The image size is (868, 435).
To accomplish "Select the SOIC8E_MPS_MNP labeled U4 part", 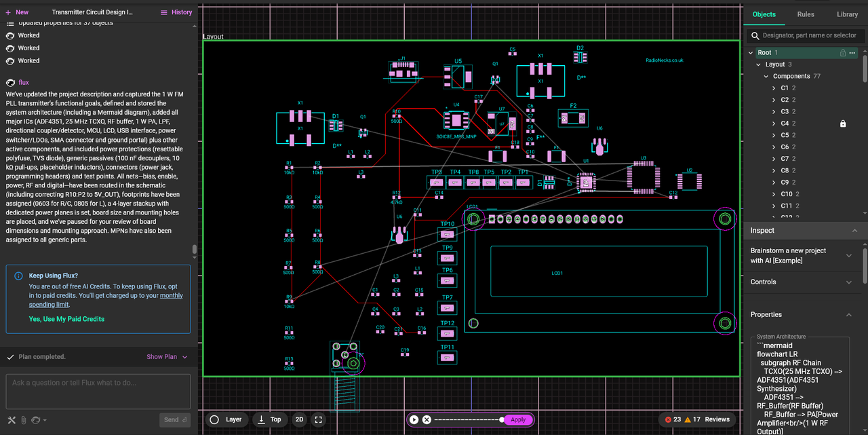I will click(456, 121).
